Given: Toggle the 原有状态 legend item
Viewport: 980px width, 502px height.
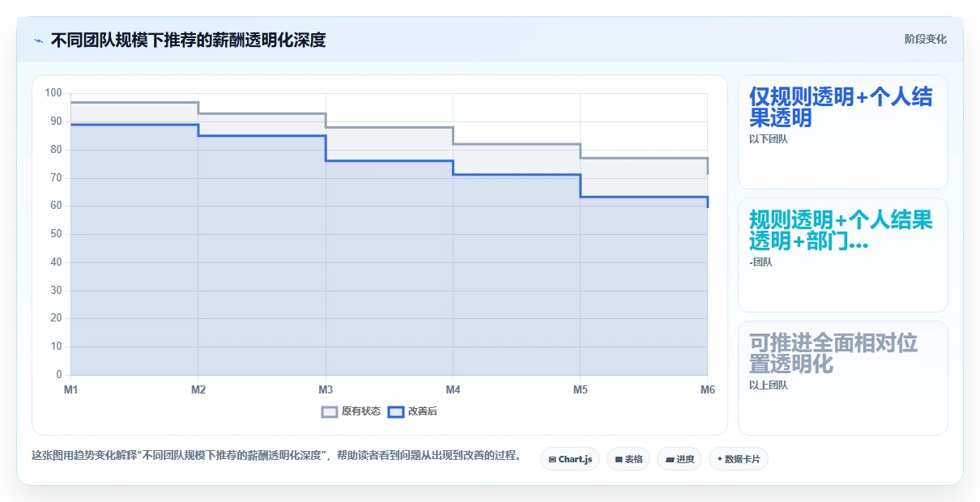Looking at the screenshot, I should click(x=351, y=411).
